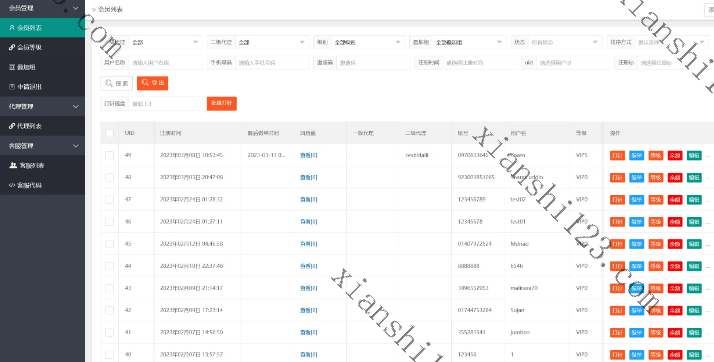Focus the 手机号码 input field
The height and width of the screenshot is (362, 714).
[272, 62]
